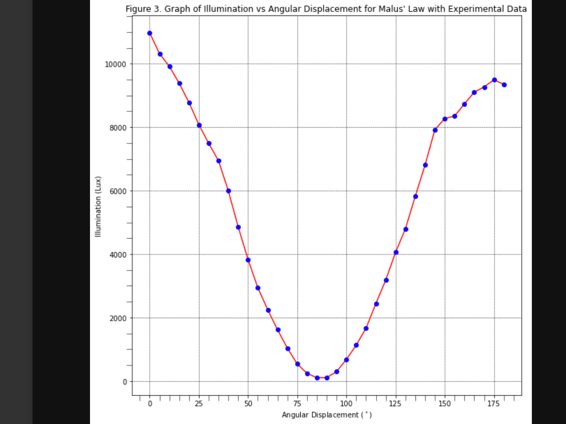Click the y-axis tick label 0

point(125,382)
